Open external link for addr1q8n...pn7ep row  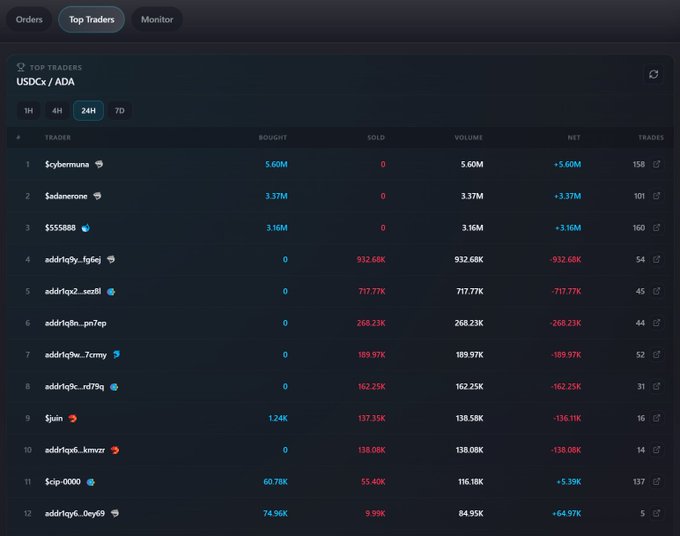pos(657,323)
